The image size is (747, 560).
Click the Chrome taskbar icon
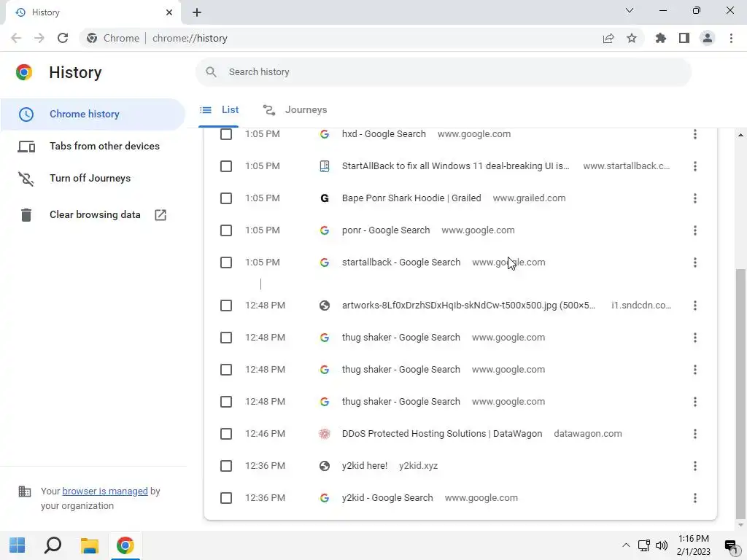pyautogui.click(x=125, y=545)
